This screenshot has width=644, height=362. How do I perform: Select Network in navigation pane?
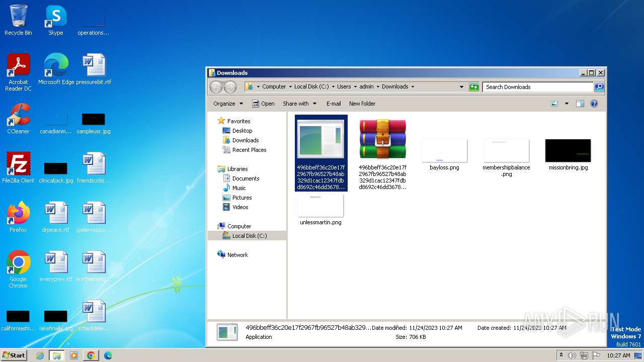click(x=237, y=255)
